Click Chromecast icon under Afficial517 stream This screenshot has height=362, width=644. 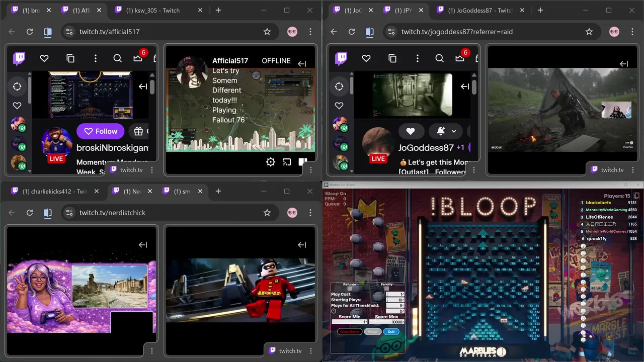coord(287,162)
